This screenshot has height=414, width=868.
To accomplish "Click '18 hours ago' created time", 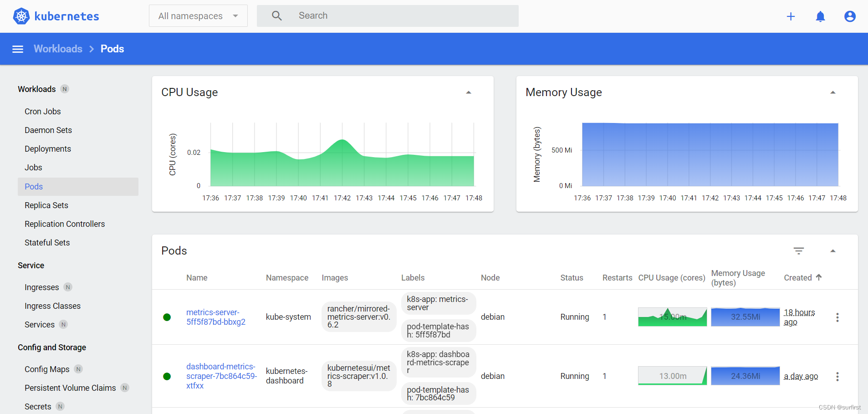I will (x=799, y=317).
